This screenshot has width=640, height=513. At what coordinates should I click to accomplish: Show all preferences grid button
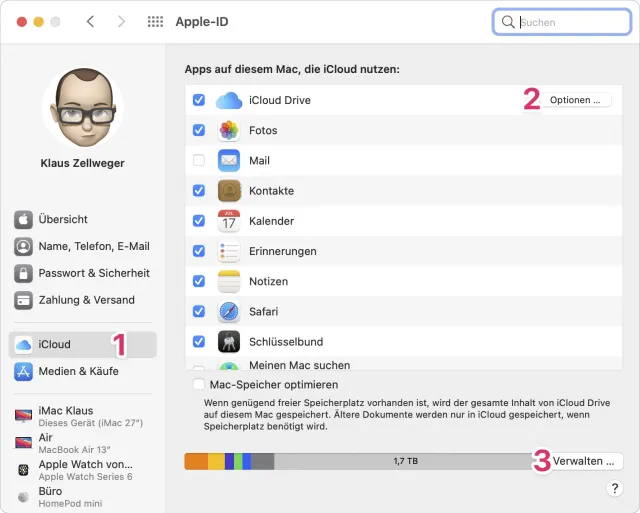(155, 21)
